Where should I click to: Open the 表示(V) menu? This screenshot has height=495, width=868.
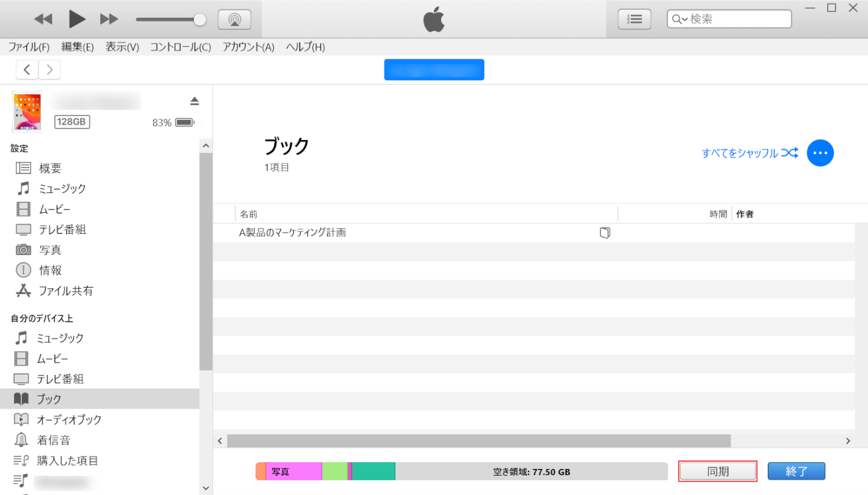pos(122,47)
